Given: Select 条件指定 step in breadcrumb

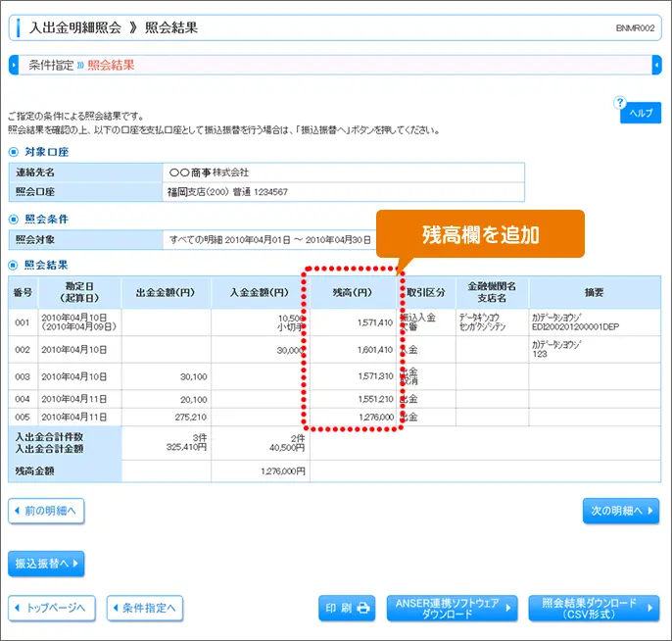Looking at the screenshot, I should coord(51,65).
